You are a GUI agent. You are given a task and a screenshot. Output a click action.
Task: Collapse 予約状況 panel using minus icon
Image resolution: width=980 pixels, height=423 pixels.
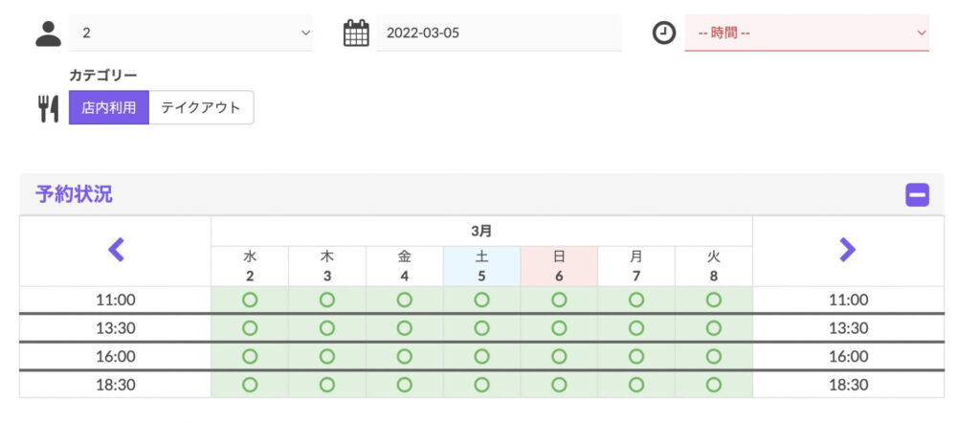(x=917, y=195)
